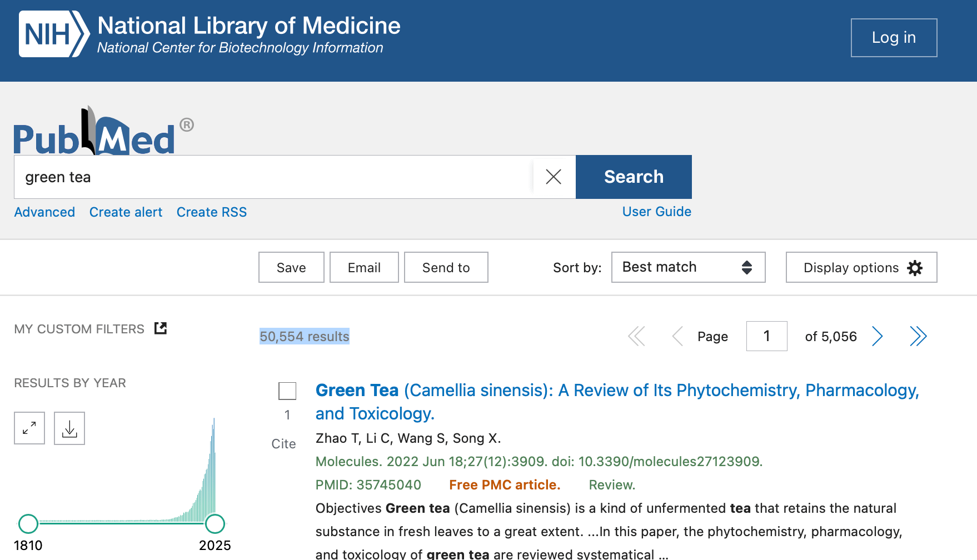The image size is (977, 560).
Task: Click the 'of 5,056' page total text
Action: pyautogui.click(x=831, y=337)
